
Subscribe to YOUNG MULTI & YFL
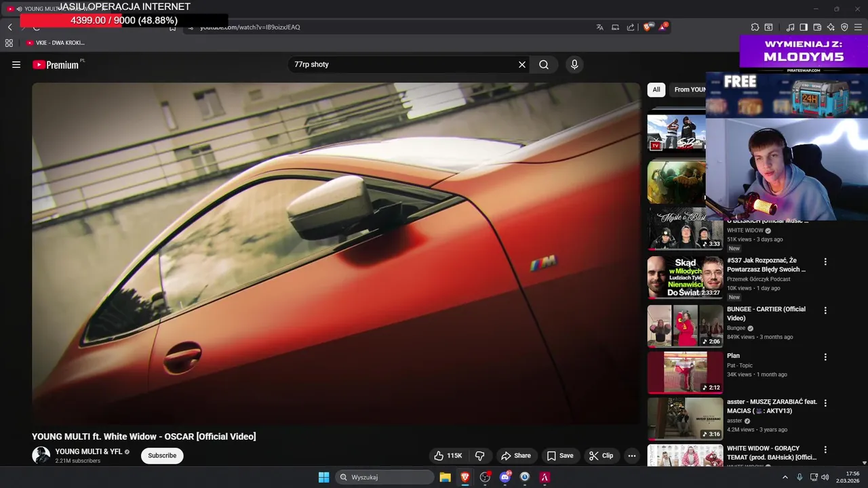click(162, 455)
